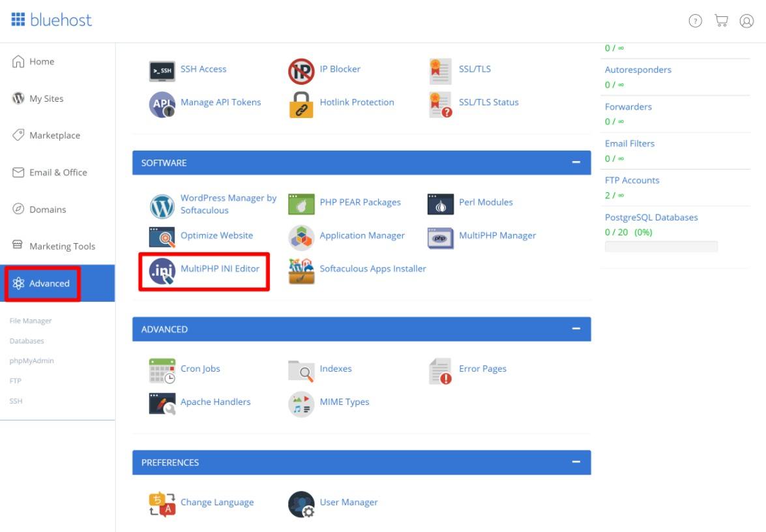The image size is (766, 532).
Task: Open the Perl Modules icon
Action: pyautogui.click(x=440, y=204)
